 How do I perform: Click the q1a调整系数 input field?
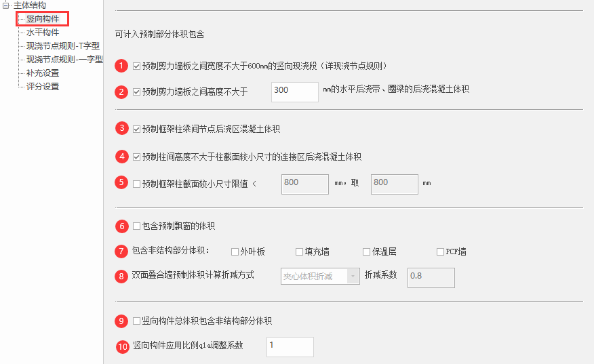click(290, 346)
